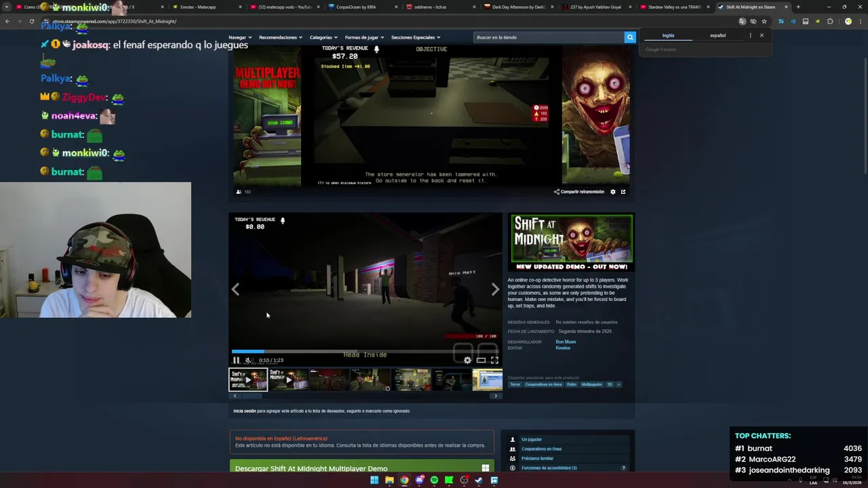Go to previous media with left arrow

tap(235, 289)
